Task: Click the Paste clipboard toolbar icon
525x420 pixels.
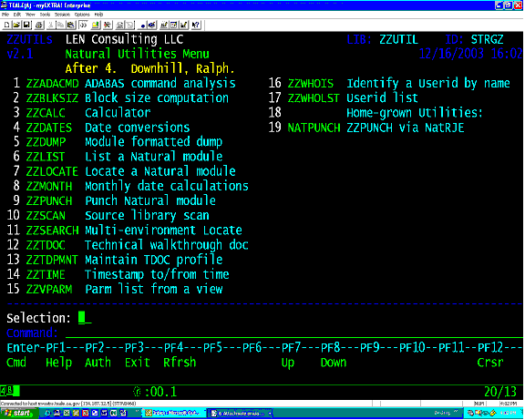Action: [71, 25]
